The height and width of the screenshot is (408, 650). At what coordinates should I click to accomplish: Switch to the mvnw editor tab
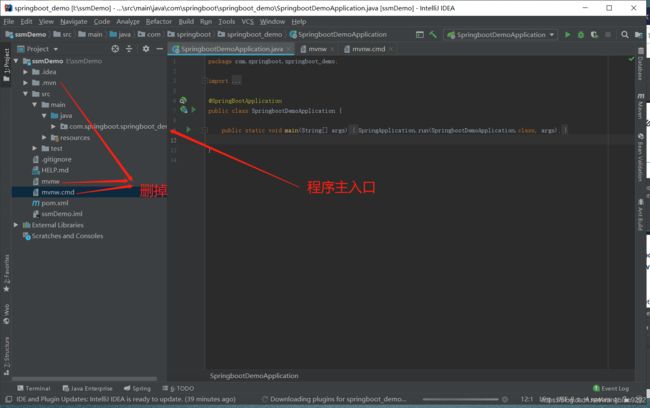[x=317, y=49]
